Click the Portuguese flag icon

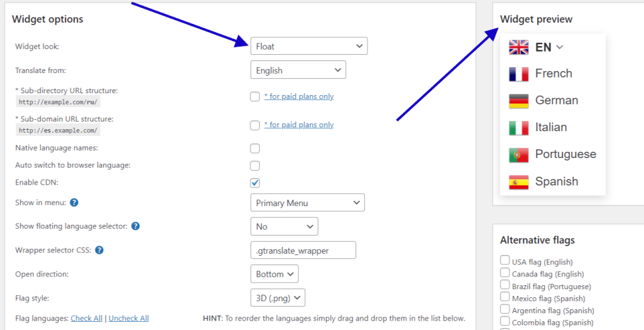519,155
